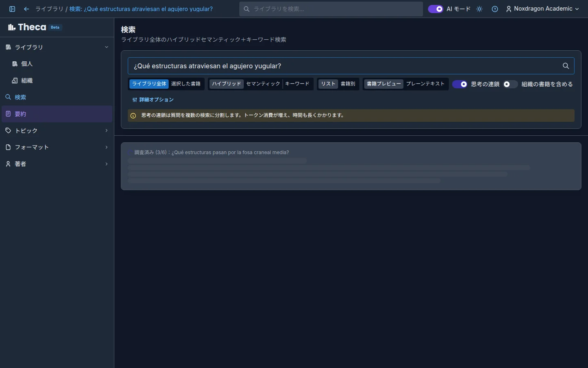Select the 書籍別 grouping option
This screenshot has width=588, height=368.
coord(348,84)
